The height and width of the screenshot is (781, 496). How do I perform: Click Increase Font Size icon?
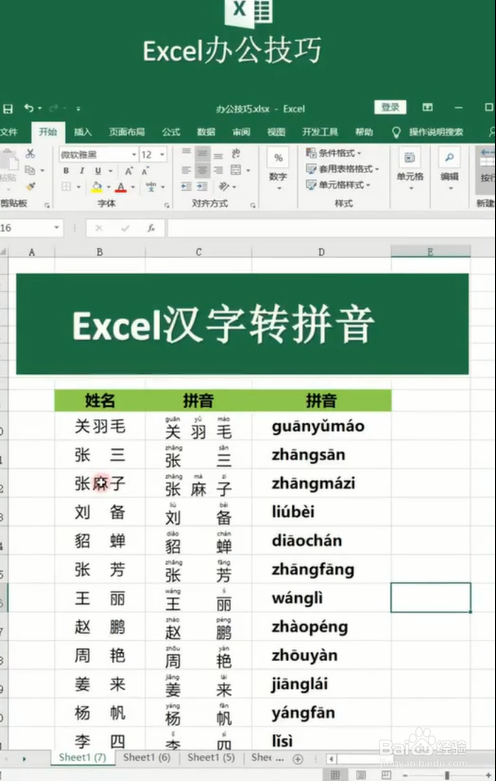coord(128,171)
